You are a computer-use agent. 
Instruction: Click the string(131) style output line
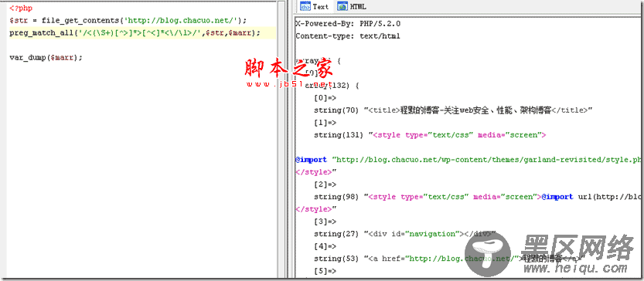coord(430,135)
